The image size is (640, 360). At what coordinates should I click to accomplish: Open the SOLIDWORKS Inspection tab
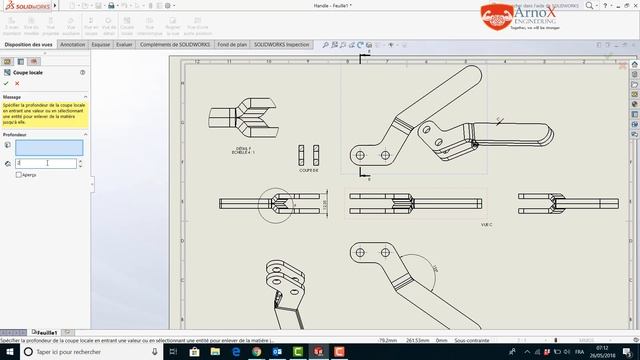point(282,44)
